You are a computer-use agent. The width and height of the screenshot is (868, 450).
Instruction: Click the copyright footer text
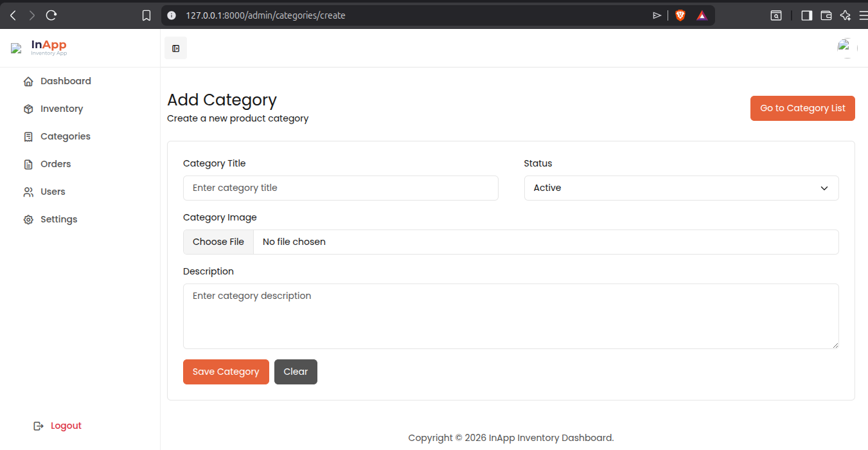pyautogui.click(x=511, y=438)
